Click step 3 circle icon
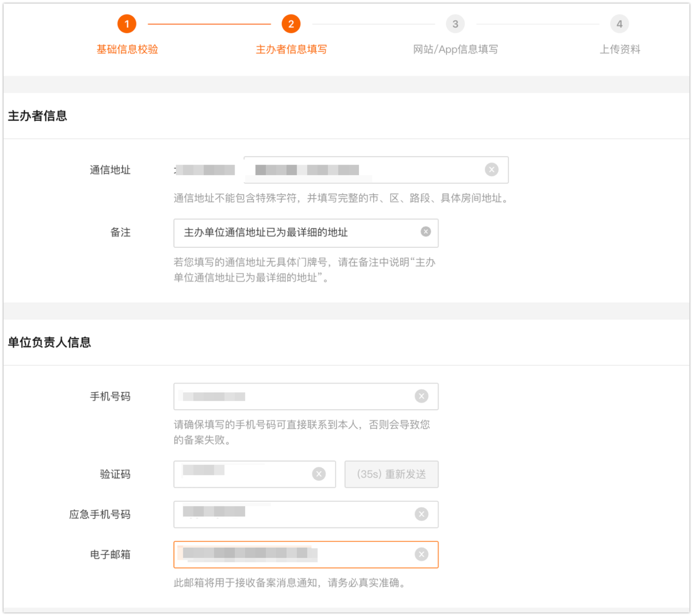The width and height of the screenshot is (693, 616). coord(455,24)
